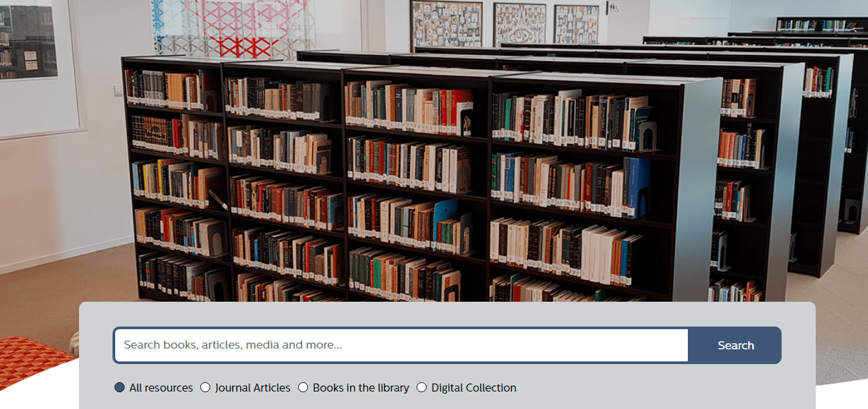Click the large blue book on the right shelf

pyautogui.click(x=638, y=187)
